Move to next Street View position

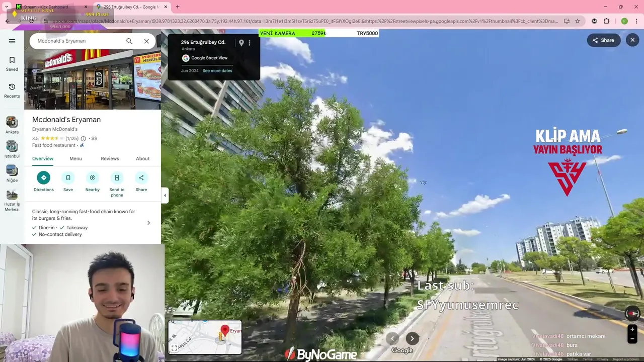(412, 338)
